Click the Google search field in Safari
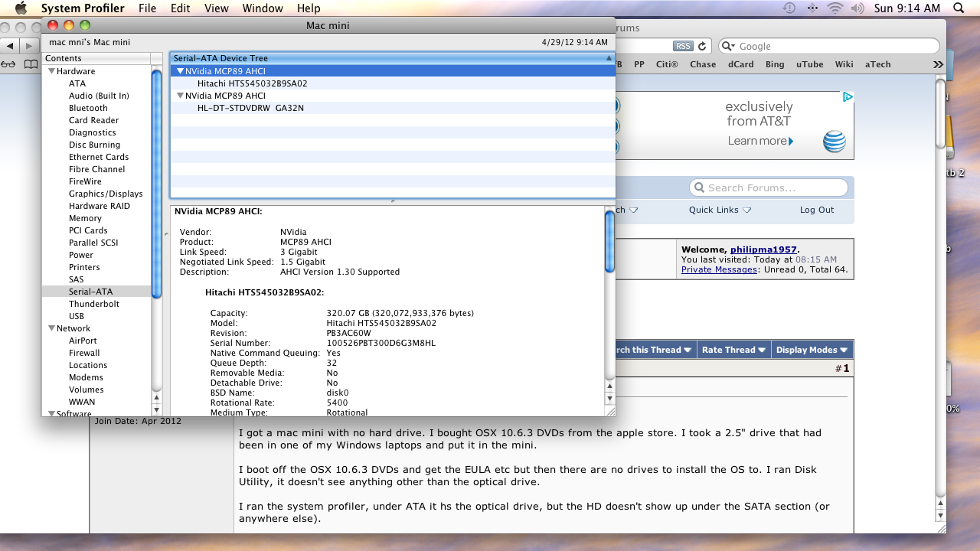This screenshot has height=551, width=980. pos(828,46)
